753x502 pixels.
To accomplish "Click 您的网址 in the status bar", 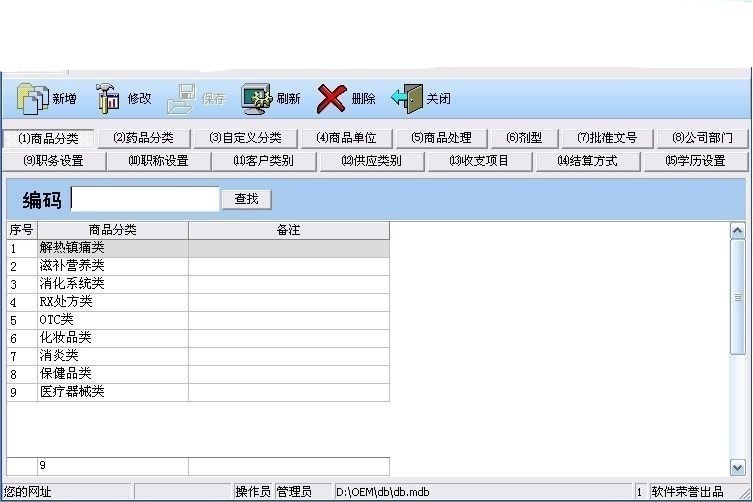I will point(27,492).
